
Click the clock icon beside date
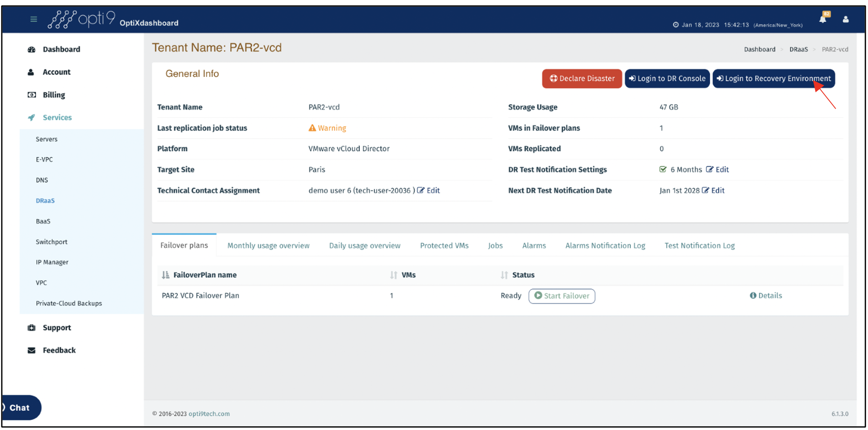[x=676, y=25]
